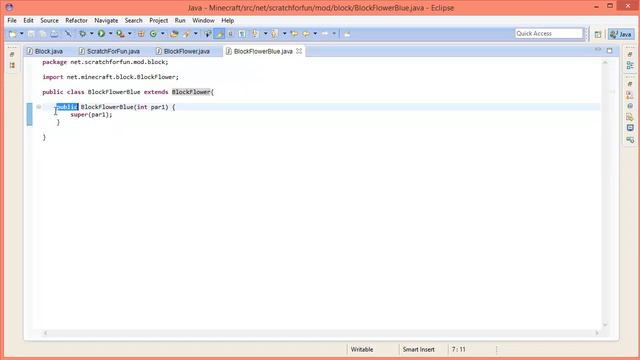Image resolution: width=640 pixels, height=360 pixels.
Task: Click the Print toolbar icon
Action: click(x=54, y=34)
